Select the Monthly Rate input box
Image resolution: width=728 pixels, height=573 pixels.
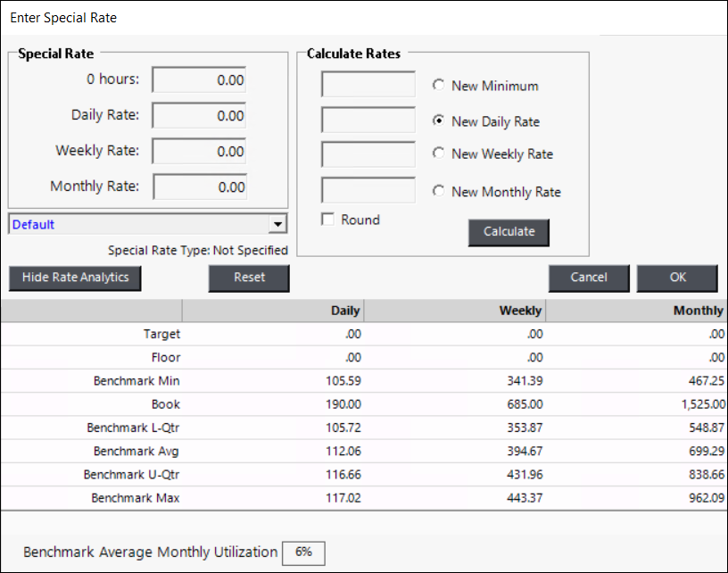click(x=200, y=187)
